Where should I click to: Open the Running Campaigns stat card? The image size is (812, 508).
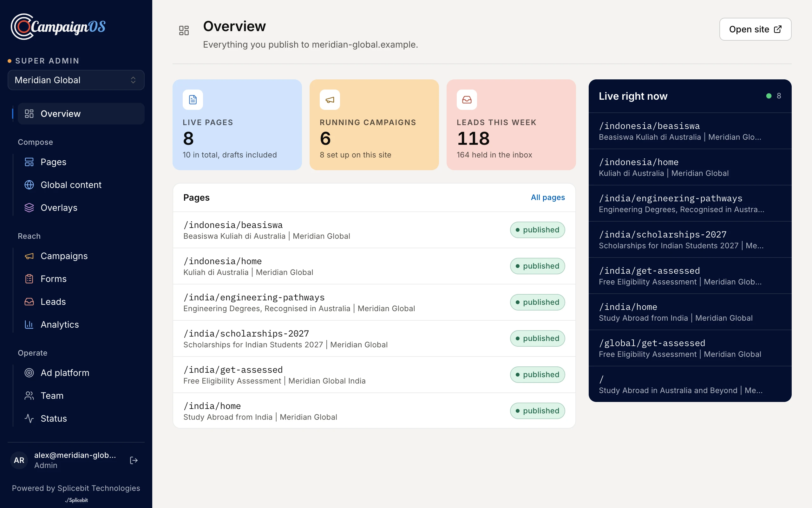point(374,125)
